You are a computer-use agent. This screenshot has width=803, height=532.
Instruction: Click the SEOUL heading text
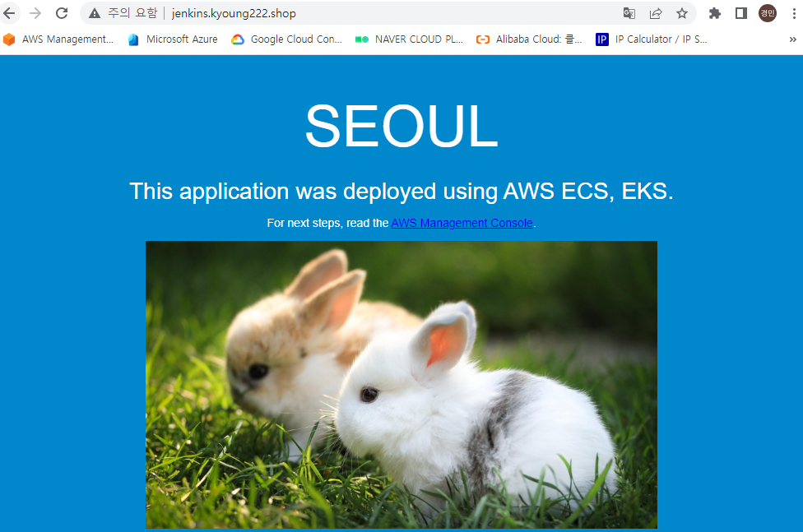[x=401, y=126]
